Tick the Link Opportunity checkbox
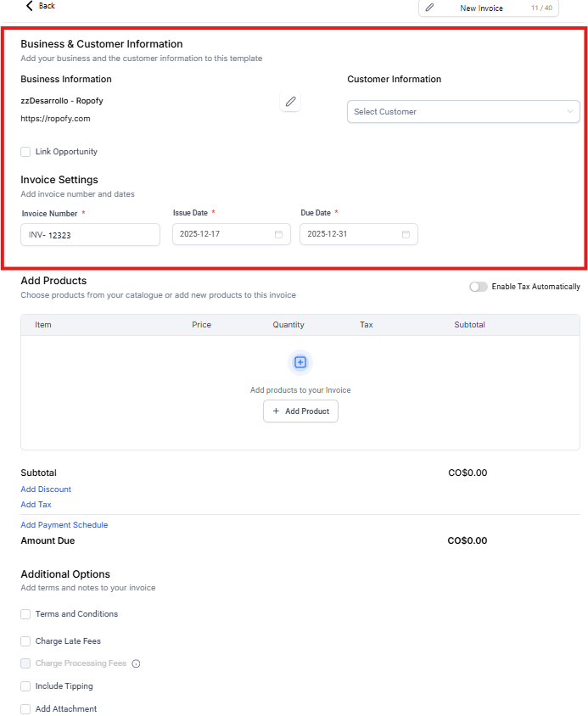The width and height of the screenshot is (588, 716). (x=25, y=152)
